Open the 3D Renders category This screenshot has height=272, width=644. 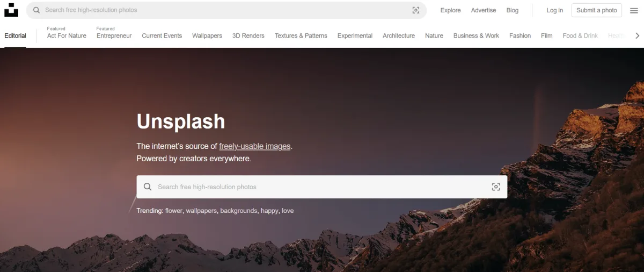coord(248,35)
